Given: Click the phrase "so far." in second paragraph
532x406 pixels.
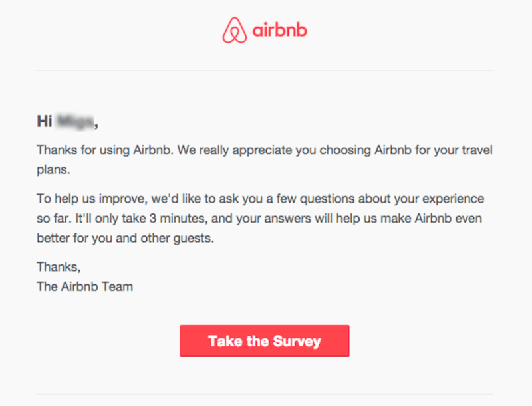Looking at the screenshot, I should click(53, 219).
